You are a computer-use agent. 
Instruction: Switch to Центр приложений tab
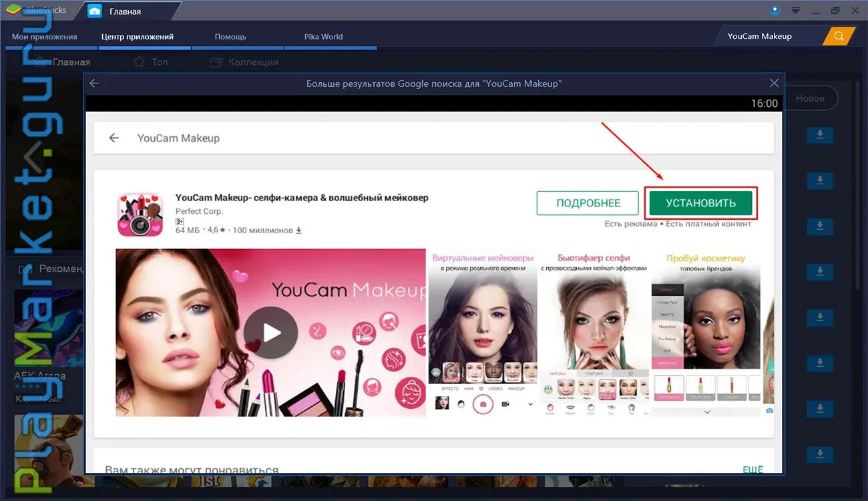pos(138,37)
